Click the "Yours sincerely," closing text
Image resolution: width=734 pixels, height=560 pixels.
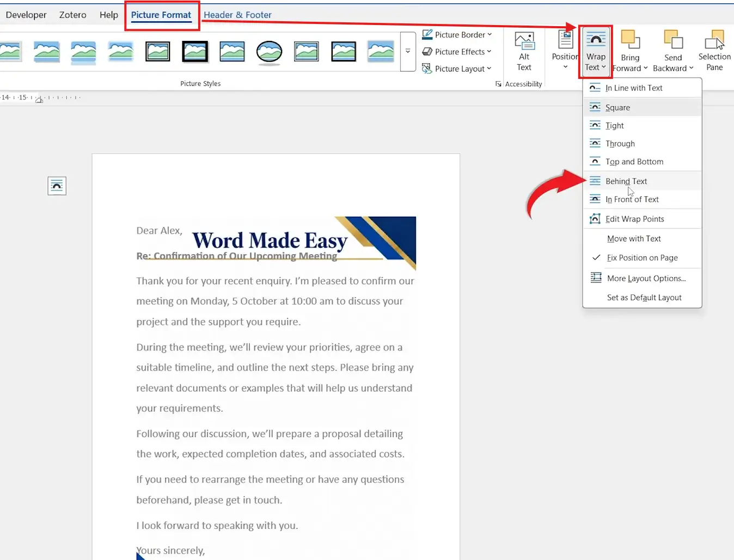[x=170, y=551]
